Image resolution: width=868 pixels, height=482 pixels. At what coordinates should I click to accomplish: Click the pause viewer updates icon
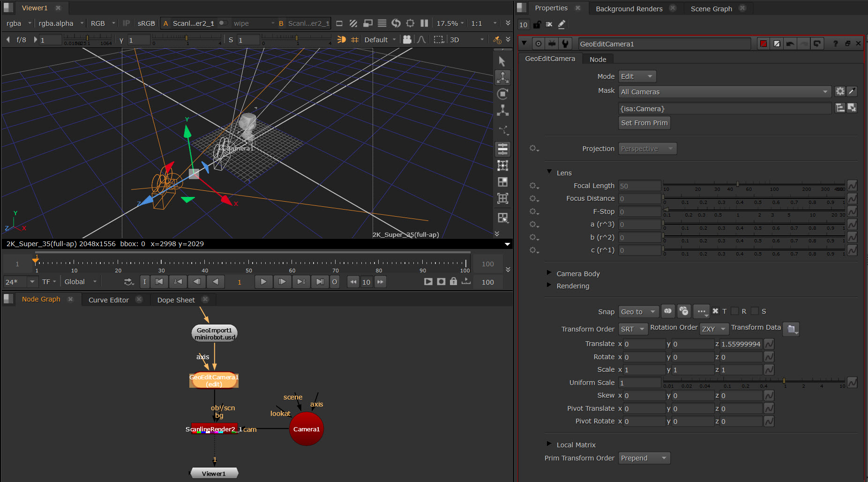click(424, 23)
